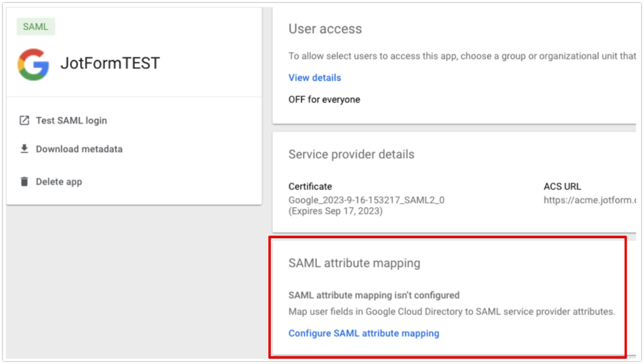Image resolution: width=644 pixels, height=364 pixels.
Task: Select the JotFormTEST app title
Action: point(110,64)
